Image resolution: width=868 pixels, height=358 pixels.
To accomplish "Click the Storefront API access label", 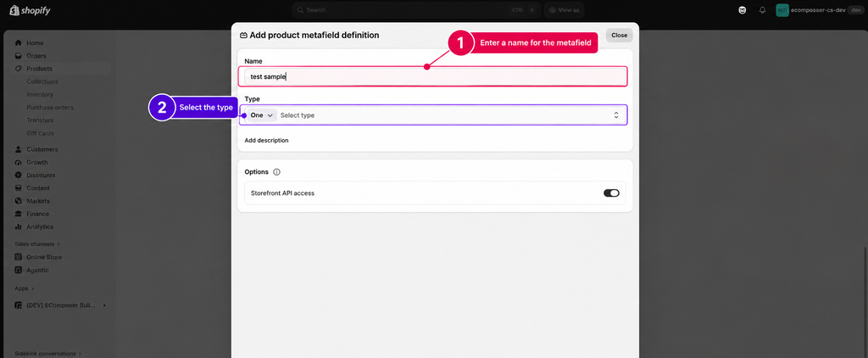I will (282, 193).
